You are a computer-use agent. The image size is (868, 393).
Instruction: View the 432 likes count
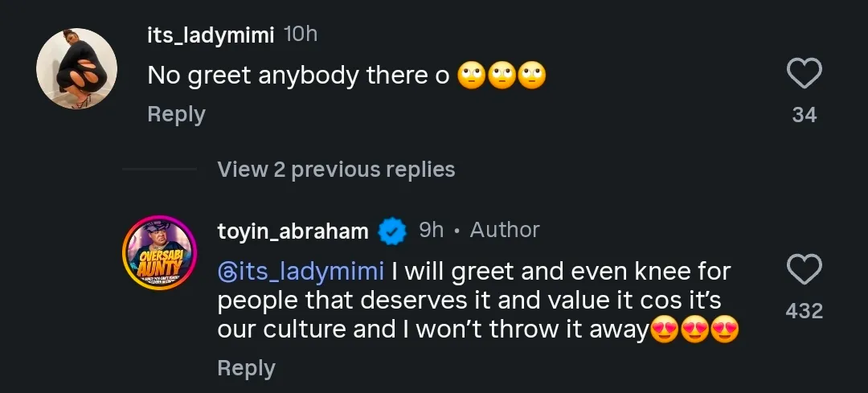pos(804,311)
